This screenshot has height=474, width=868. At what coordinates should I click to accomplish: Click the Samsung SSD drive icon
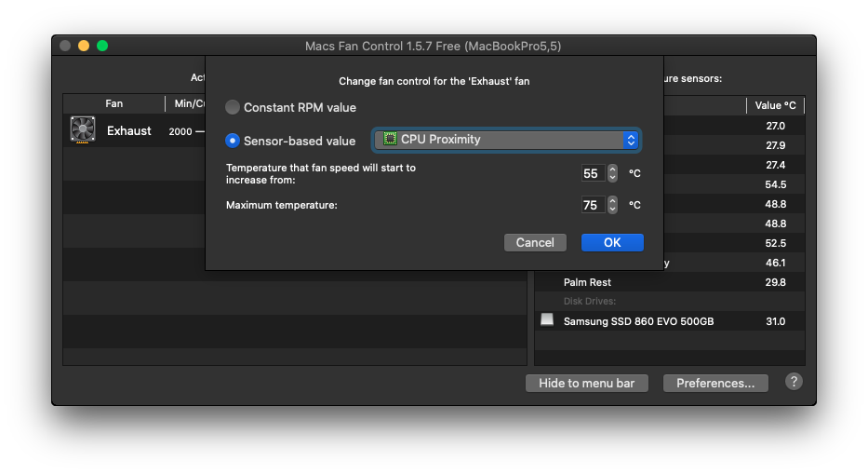[547, 320]
